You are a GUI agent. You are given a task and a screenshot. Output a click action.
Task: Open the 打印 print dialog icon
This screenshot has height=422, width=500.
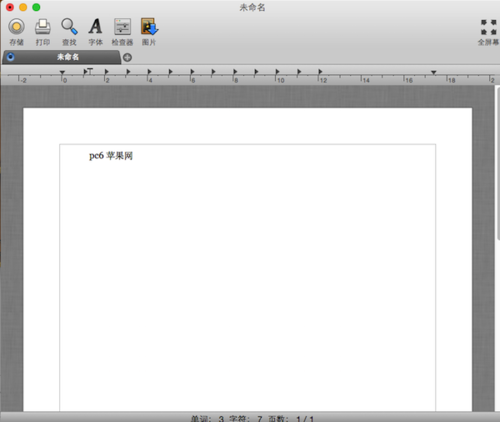coord(43,27)
